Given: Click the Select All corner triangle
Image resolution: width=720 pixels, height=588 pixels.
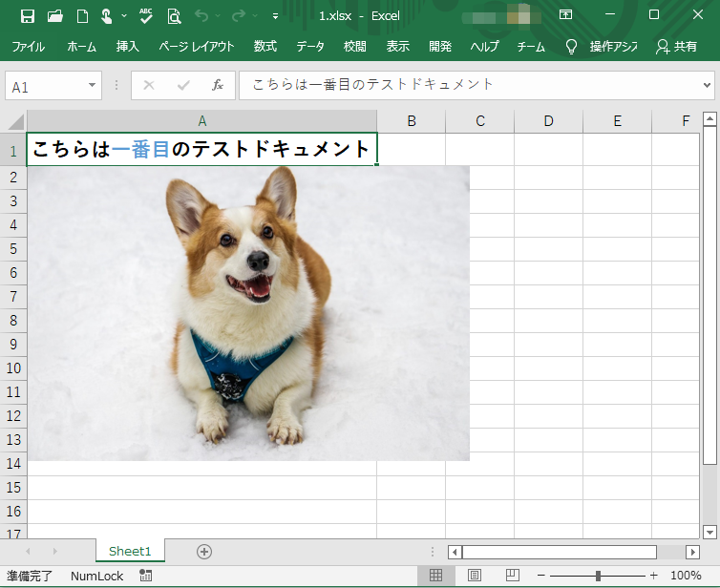Looking at the screenshot, I should coord(15,122).
